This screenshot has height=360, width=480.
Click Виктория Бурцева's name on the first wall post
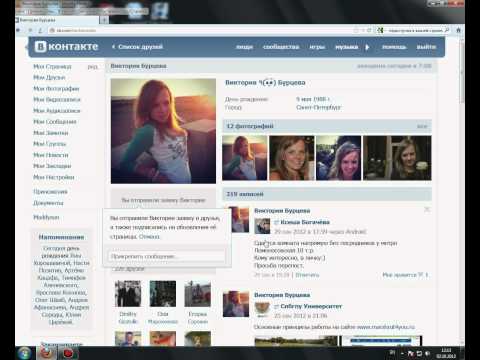(x=282, y=211)
